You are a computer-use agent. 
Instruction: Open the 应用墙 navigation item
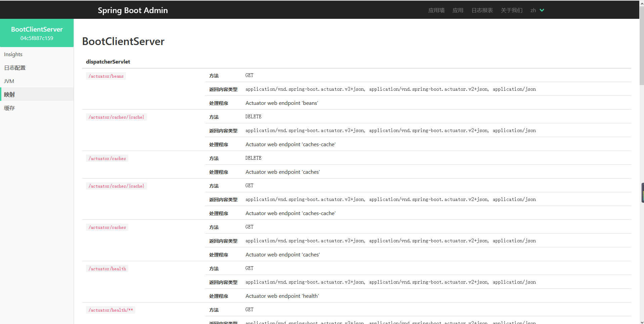436,10
